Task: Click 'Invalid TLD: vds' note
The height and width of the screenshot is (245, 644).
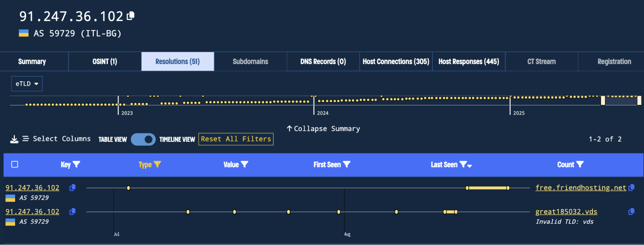Action: coord(564,222)
